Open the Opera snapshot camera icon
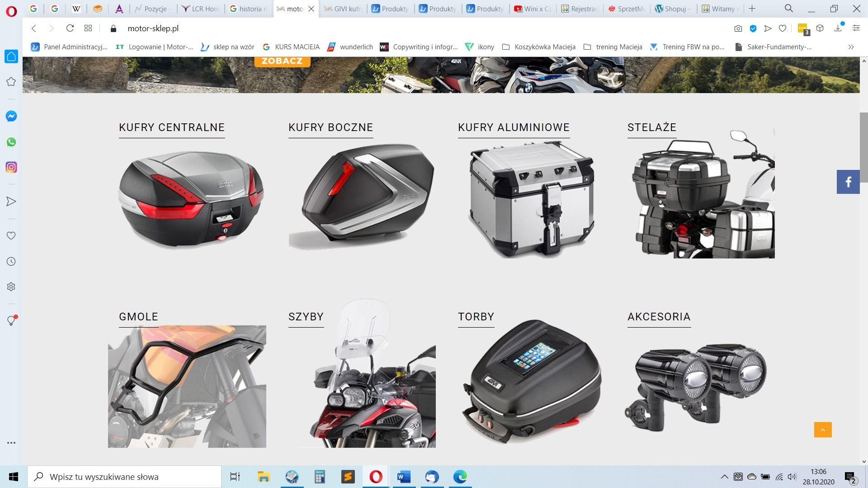This screenshot has height=488, width=868. pyautogui.click(x=738, y=28)
